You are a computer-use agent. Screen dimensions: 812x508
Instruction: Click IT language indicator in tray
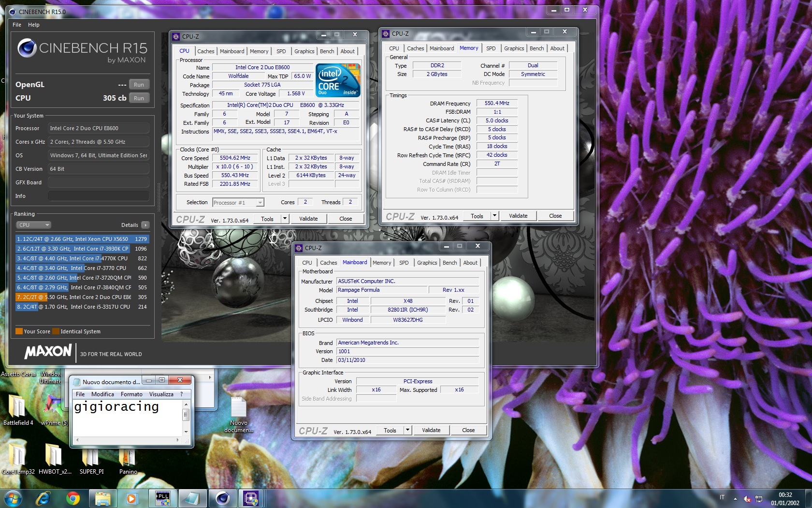722,497
